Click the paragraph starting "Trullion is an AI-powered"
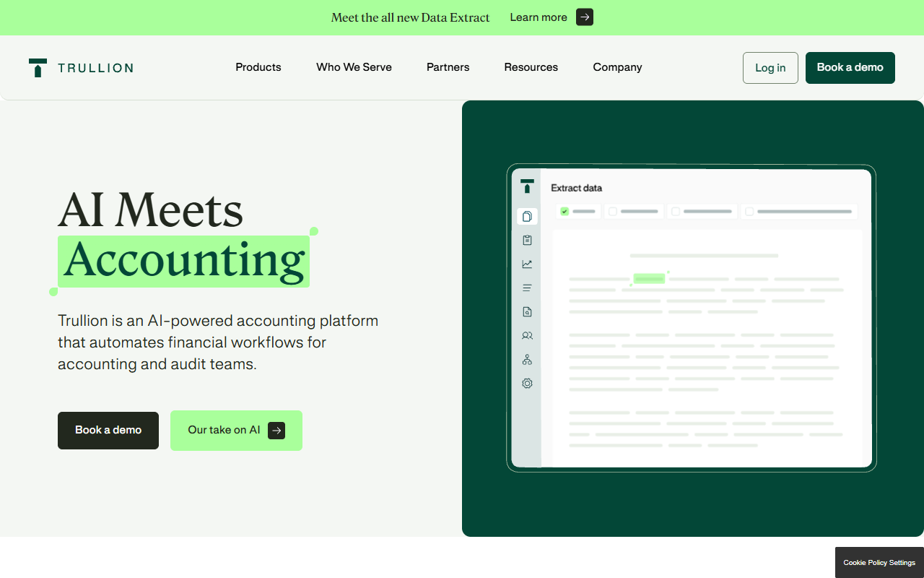 pyautogui.click(x=218, y=342)
